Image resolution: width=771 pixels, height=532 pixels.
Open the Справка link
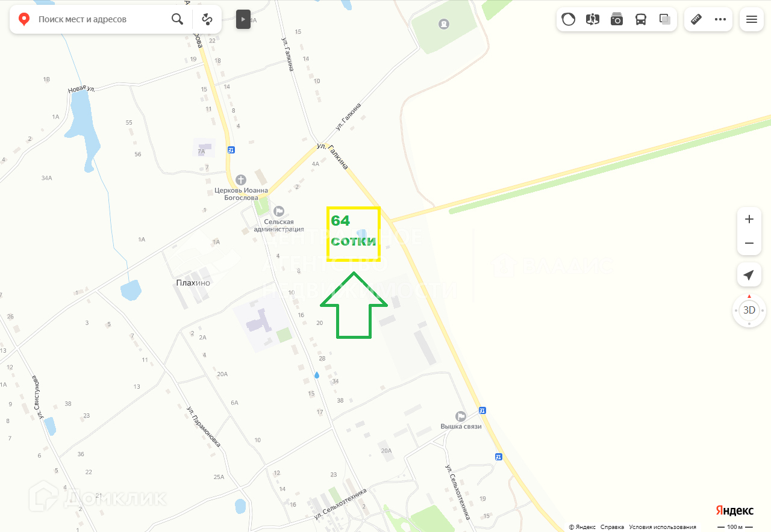point(612,527)
